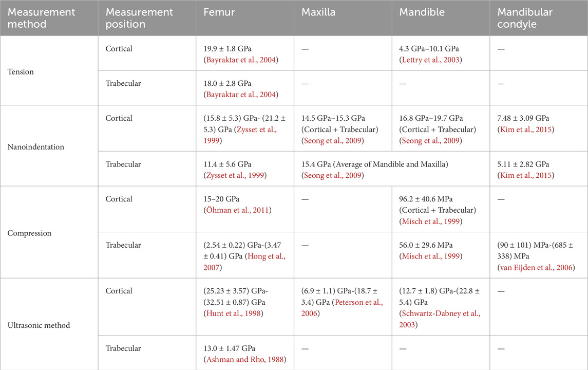This screenshot has height=370, width=588.
Task: Follow the van Eijden et al., 2006 link
Action: (534, 267)
